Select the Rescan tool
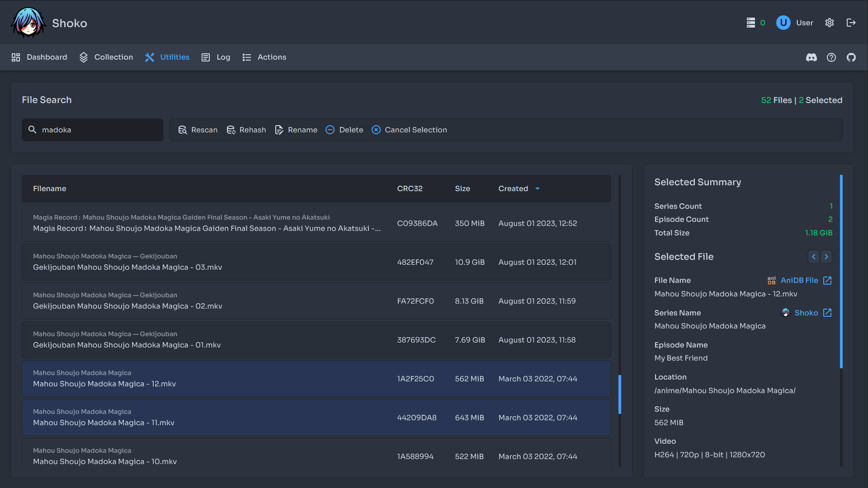This screenshot has height=488, width=868. [198, 130]
